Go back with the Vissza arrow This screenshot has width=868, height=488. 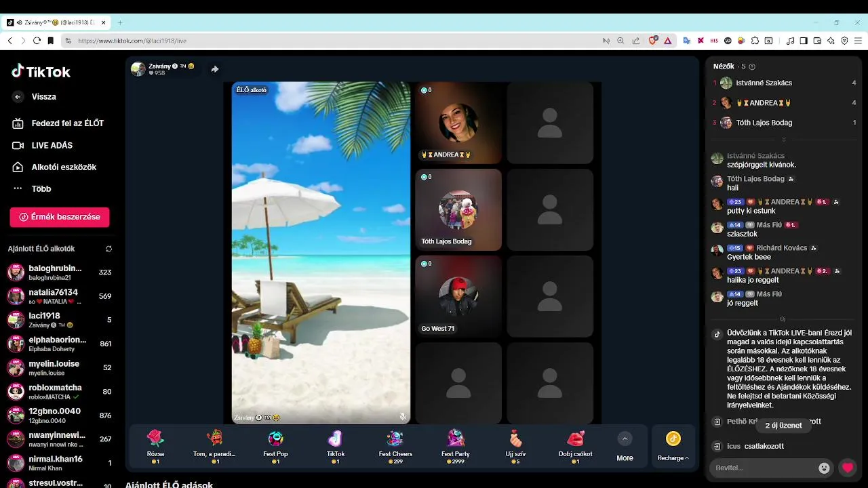[18, 97]
